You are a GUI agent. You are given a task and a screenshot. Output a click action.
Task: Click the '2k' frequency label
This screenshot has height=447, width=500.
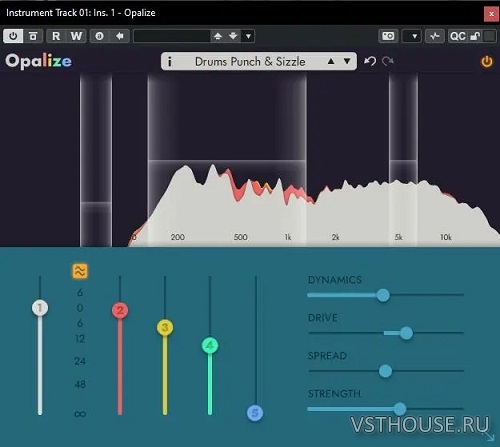336,237
